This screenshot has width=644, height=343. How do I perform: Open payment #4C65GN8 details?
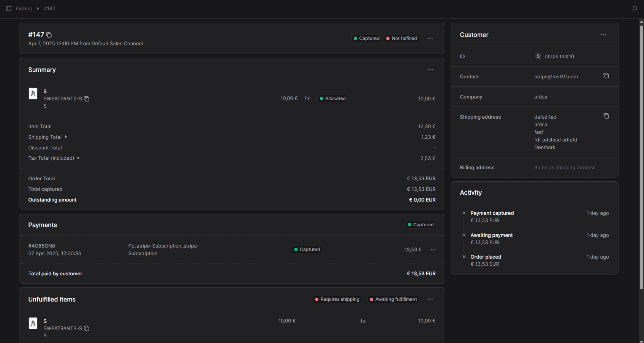[41, 246]
